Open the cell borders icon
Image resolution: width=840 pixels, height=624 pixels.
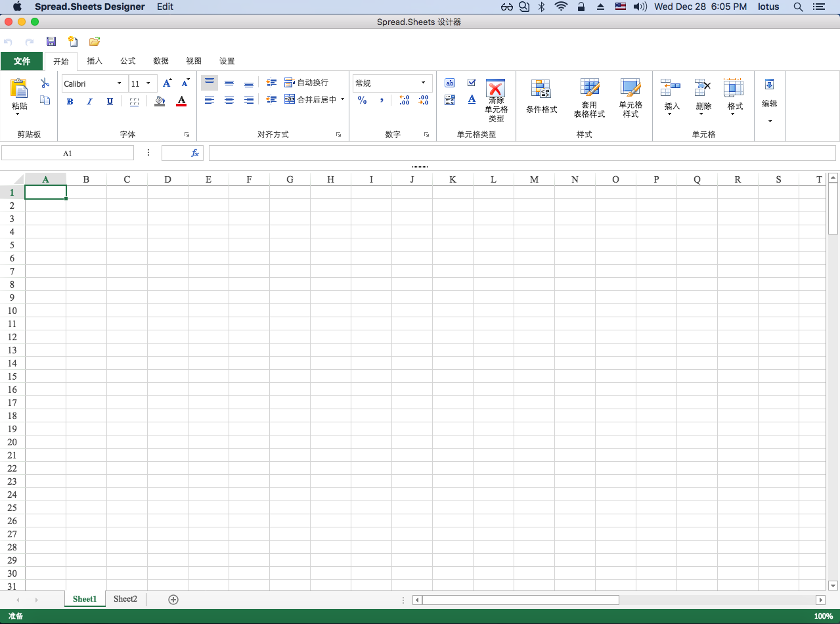coord(134,101)
